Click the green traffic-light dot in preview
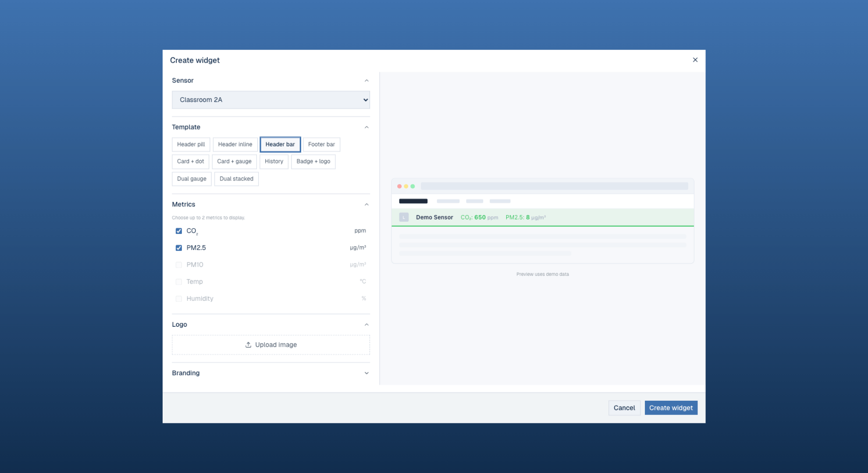868x473 pixels. pyautogui.click(x=413, y=186)
